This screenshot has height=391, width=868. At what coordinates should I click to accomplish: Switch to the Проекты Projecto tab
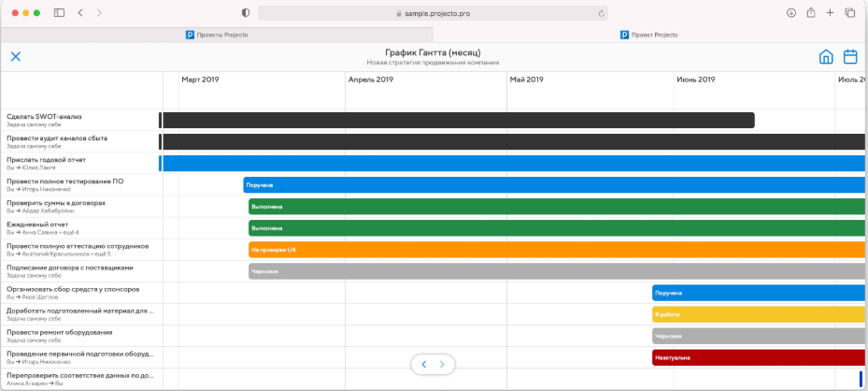(217, 35)
